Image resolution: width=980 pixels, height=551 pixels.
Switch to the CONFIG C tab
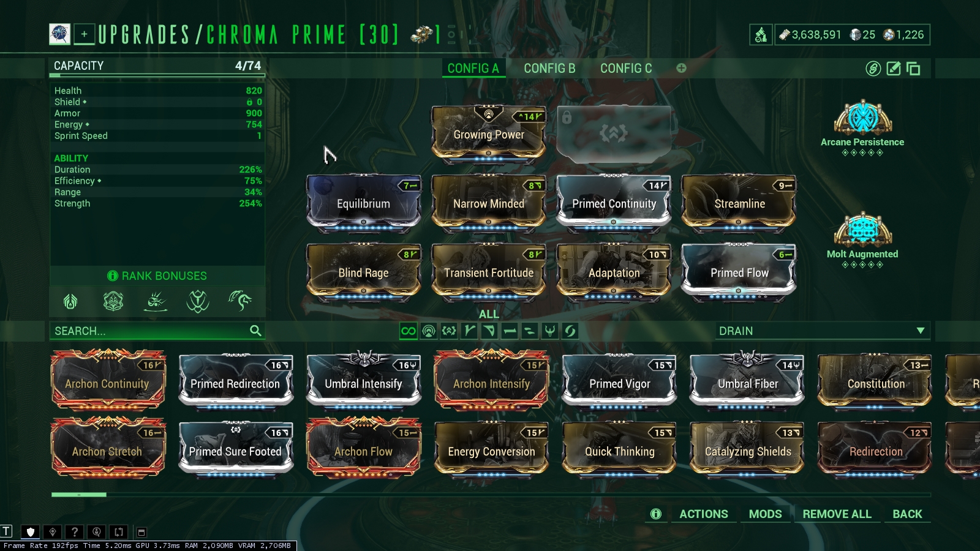pyautogui.click(x=626, y=69)
